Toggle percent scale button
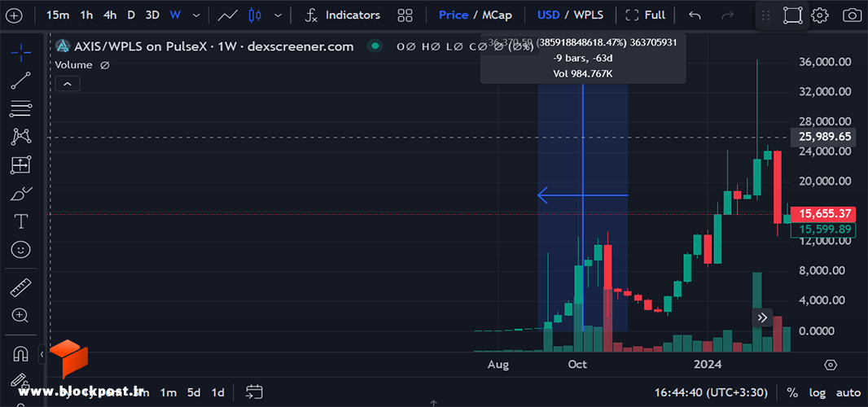This screenshot has width=868, height=407. click(793, 392)
